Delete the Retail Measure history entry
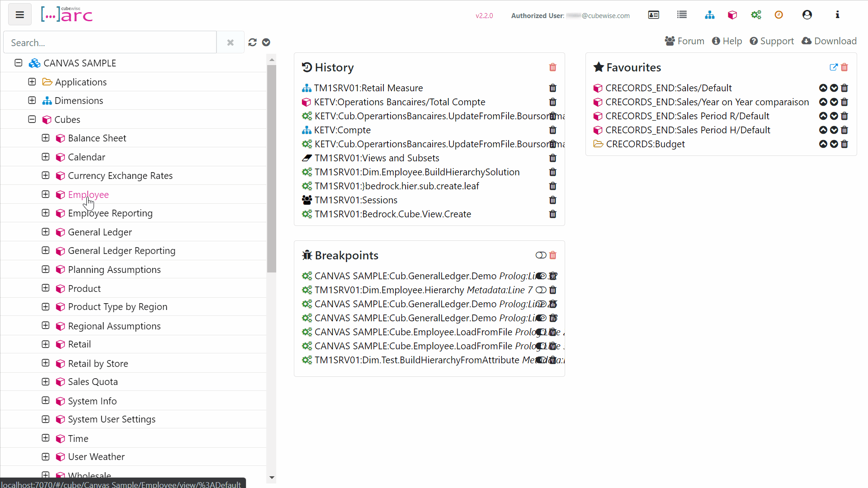This screenshot has height=488, width=868. point(552,88)
